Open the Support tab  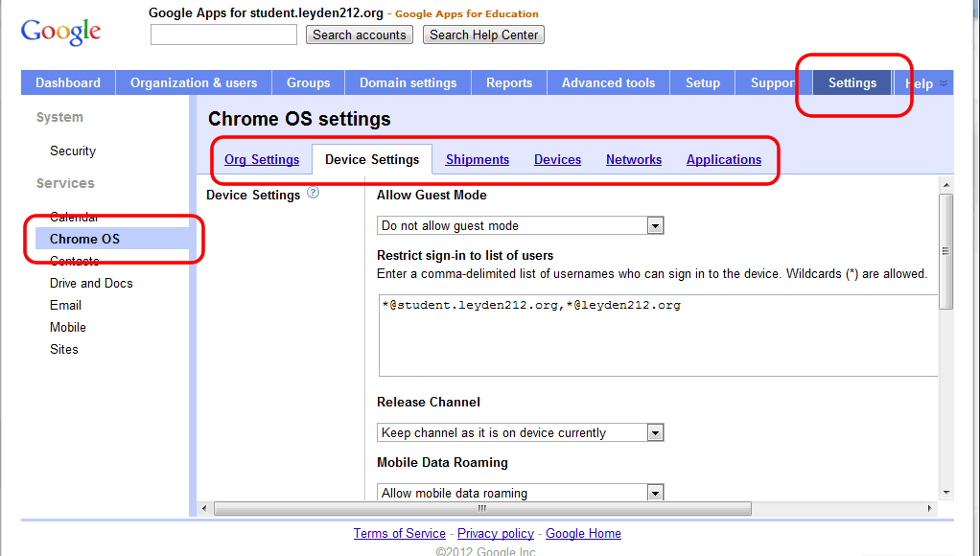[x=774, y=82]
